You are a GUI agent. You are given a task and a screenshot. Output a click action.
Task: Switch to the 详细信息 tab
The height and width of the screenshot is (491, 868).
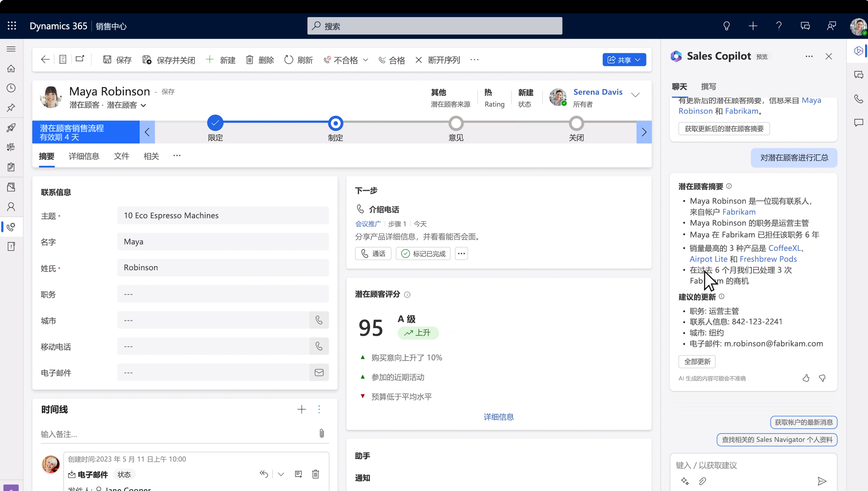[x=84, y=157]
